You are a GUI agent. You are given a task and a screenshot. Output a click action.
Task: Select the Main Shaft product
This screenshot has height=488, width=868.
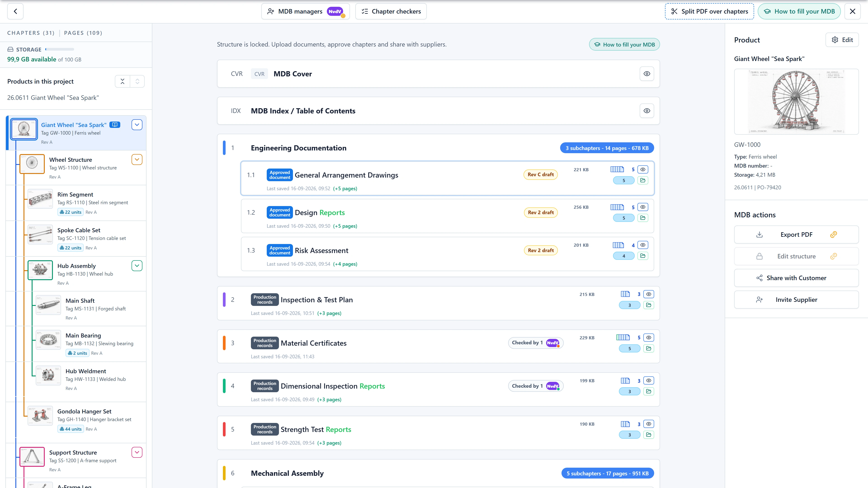pyautogui.click(x=90, y=308)
